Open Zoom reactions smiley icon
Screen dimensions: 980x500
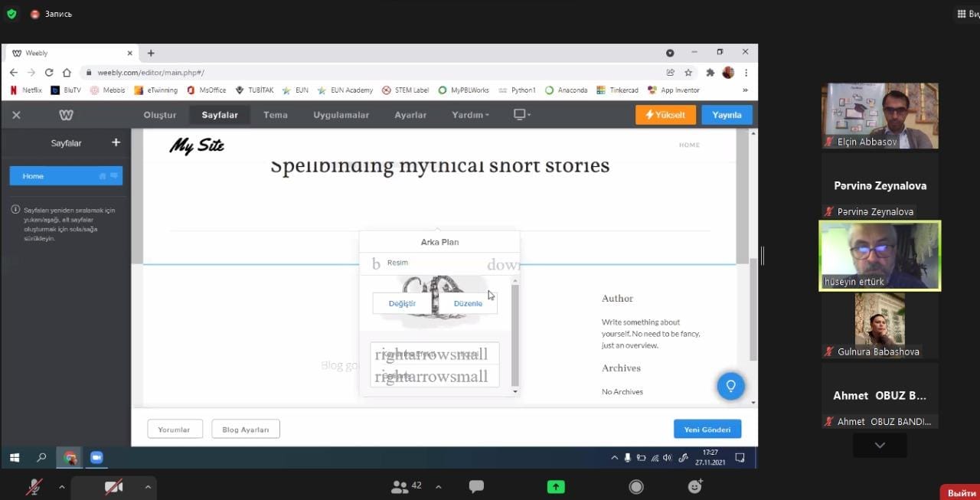click(x=695, y=486)
